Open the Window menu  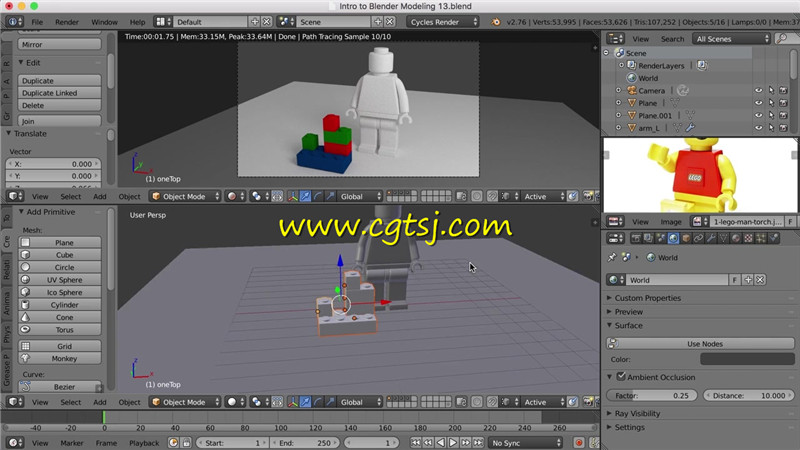[x=104, y=22]
